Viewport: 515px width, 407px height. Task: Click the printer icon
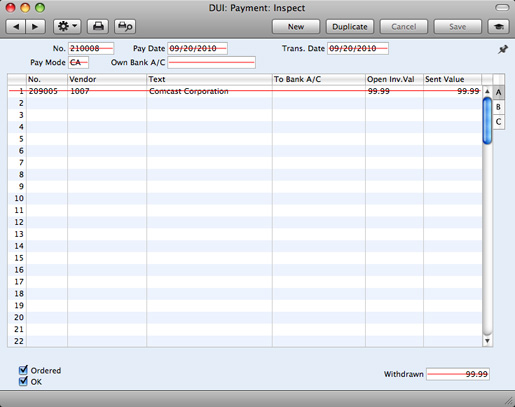pyautogui.click(x=98, y=27)
